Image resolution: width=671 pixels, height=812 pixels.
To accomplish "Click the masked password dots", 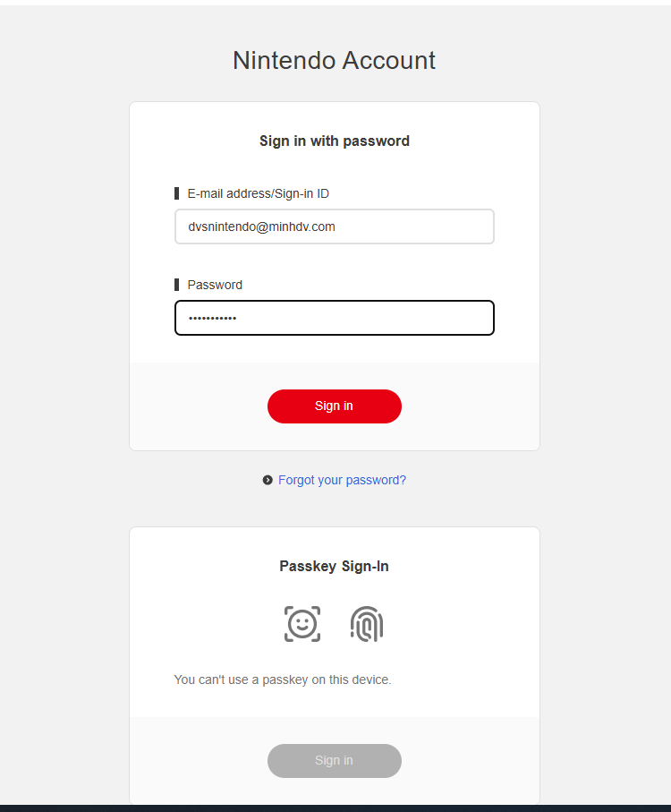I will click(x=212, y=318).
